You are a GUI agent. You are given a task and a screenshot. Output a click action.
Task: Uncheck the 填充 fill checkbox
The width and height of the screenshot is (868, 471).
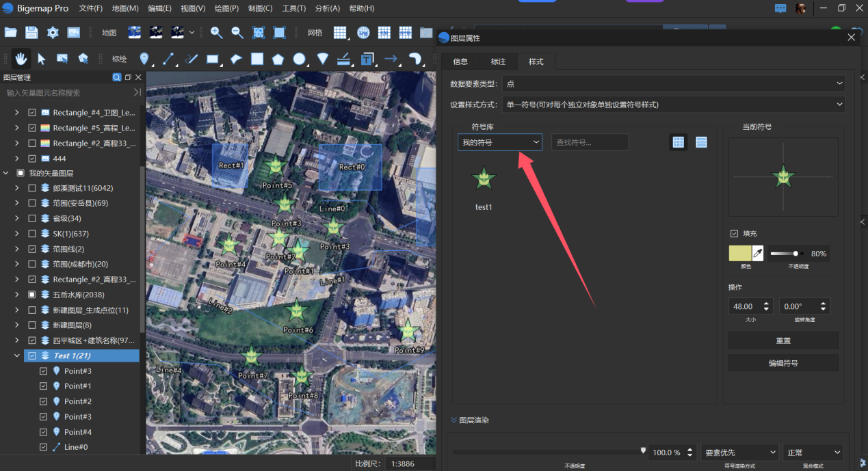click(x=734, y=233)
